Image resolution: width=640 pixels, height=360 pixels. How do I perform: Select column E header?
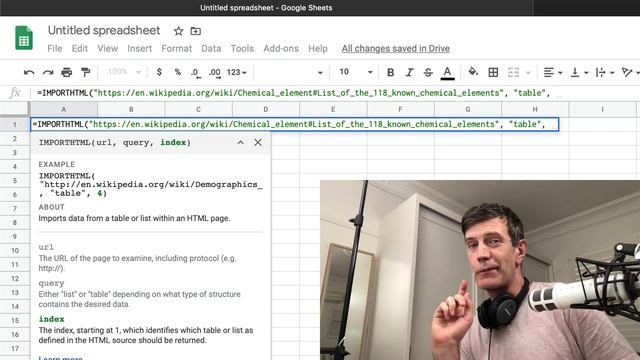[333, 109]
